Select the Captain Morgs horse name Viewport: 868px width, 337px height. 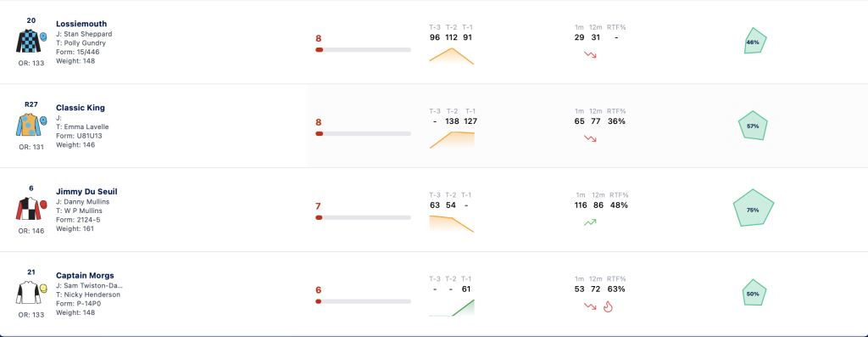point(85,276)
